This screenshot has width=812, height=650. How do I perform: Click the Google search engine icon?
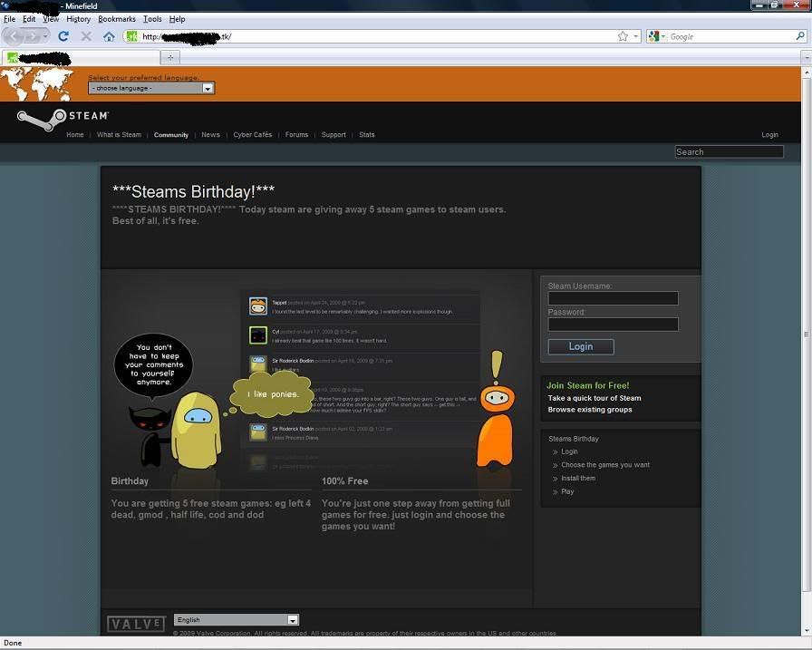pos(653,36)
